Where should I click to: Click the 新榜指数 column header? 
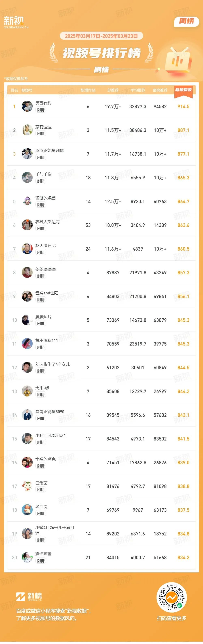tap(183, 90)
